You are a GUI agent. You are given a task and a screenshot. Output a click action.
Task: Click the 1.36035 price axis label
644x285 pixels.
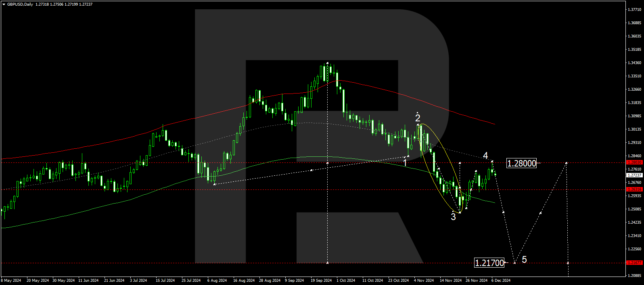point(635,36)
